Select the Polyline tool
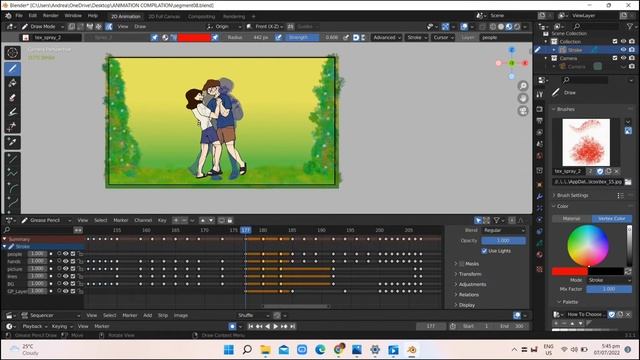This screenshot has height=360, width=640. 12,173
